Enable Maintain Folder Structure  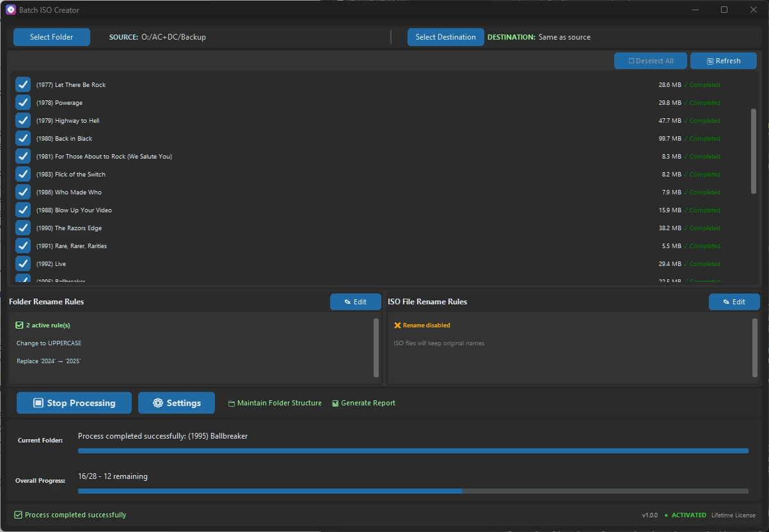pos(274,403)
